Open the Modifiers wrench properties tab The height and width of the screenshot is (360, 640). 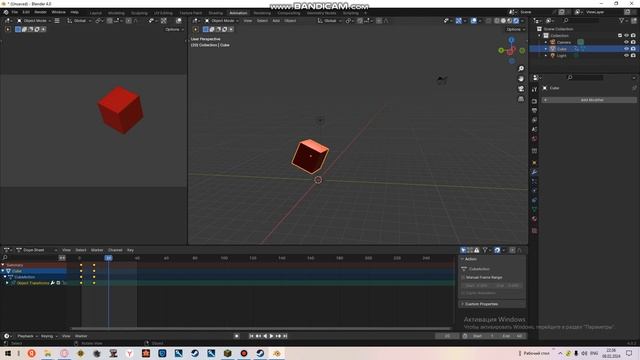tap(534, 172)
